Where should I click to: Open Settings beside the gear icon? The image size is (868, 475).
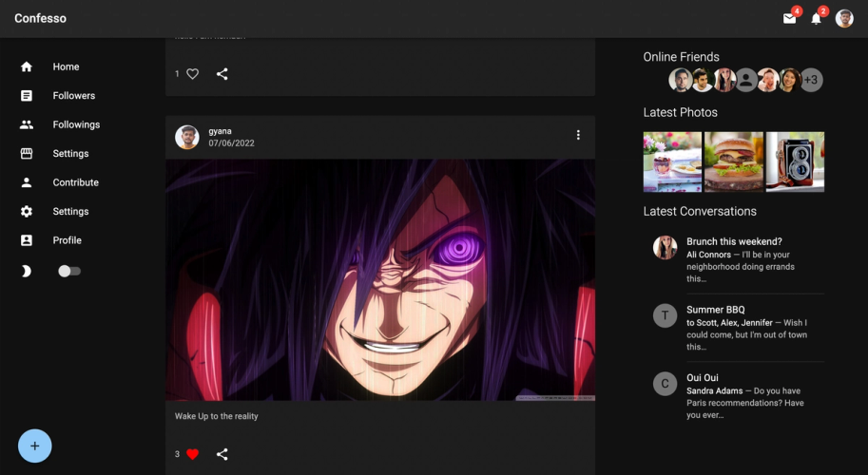coord(70,211)
